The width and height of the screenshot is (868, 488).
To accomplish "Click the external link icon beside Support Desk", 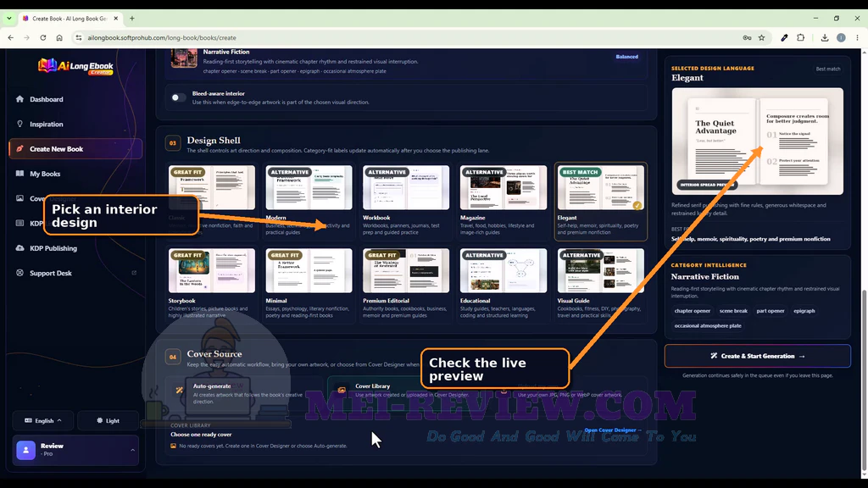I will tap(134, 273).
